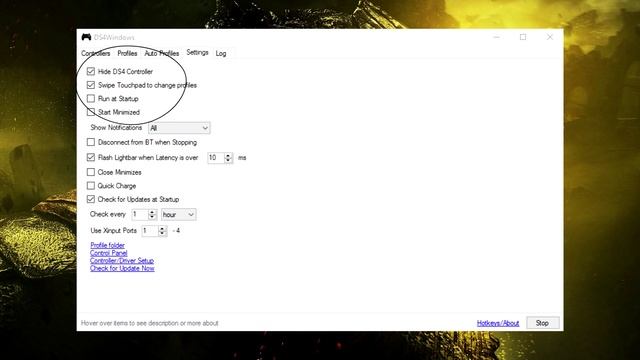
Task: Open the Hotkeys/About link
Action: point(498,323)
